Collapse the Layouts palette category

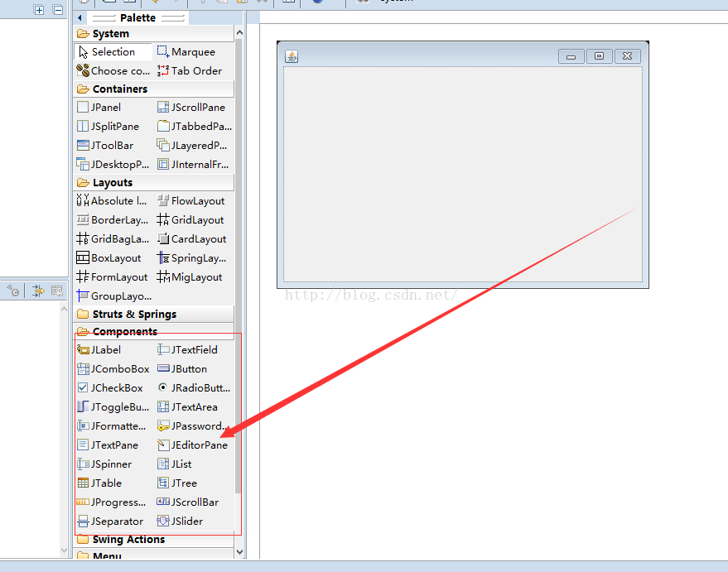click(154, 182)
